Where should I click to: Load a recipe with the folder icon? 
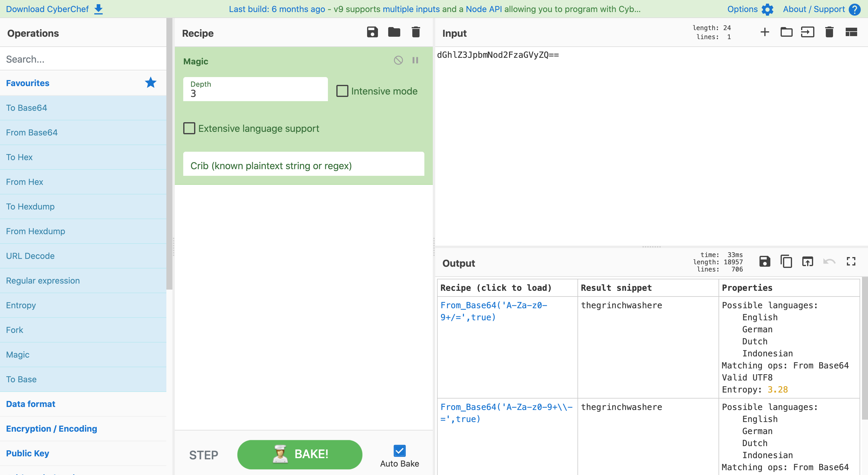394,32
